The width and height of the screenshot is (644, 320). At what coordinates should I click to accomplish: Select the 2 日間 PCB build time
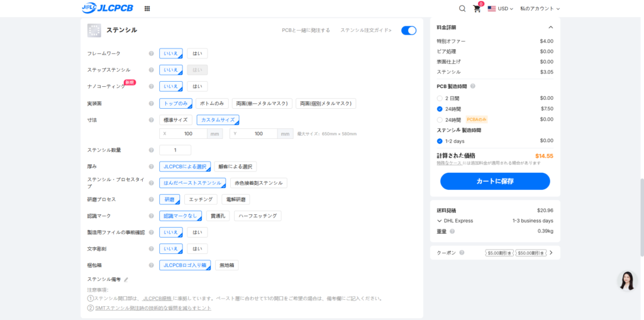tap(440, 98)
